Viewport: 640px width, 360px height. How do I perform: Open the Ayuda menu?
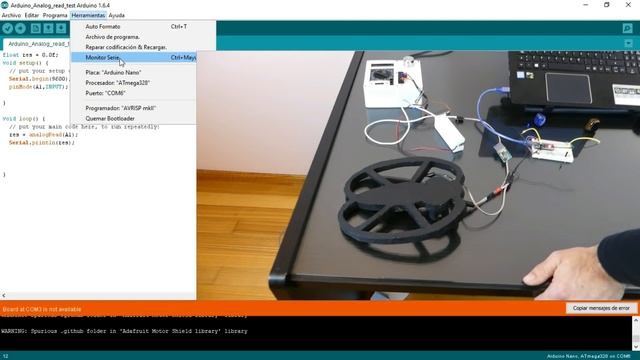click(x=116, y=15)
